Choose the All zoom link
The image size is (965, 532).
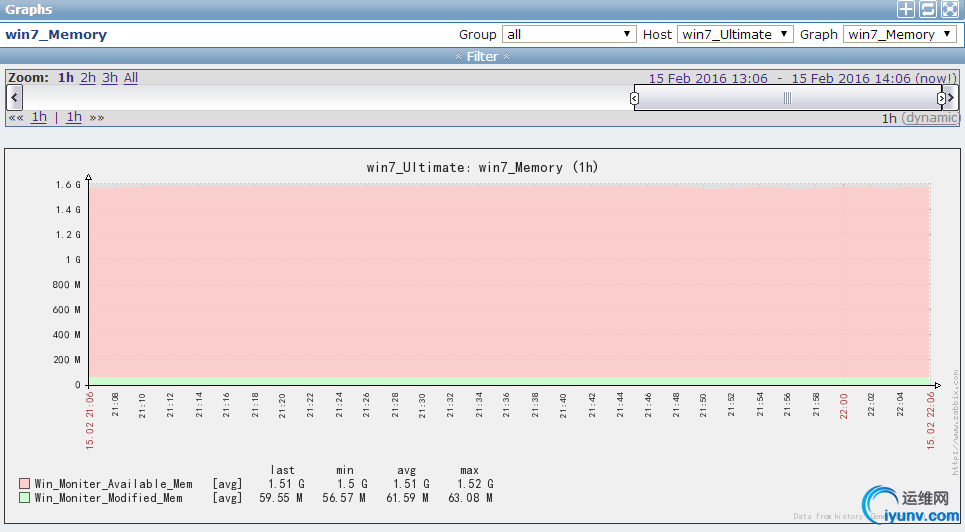[x=130, y=78]
